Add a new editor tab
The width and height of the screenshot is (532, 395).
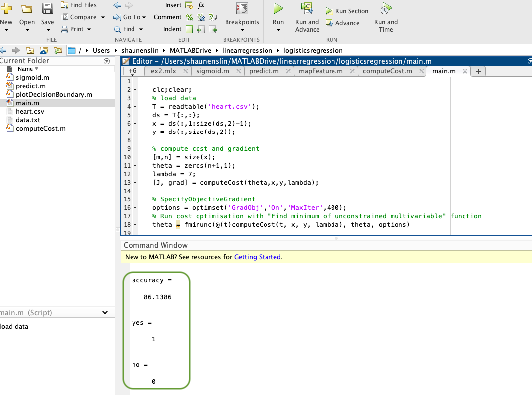point(478,71)
